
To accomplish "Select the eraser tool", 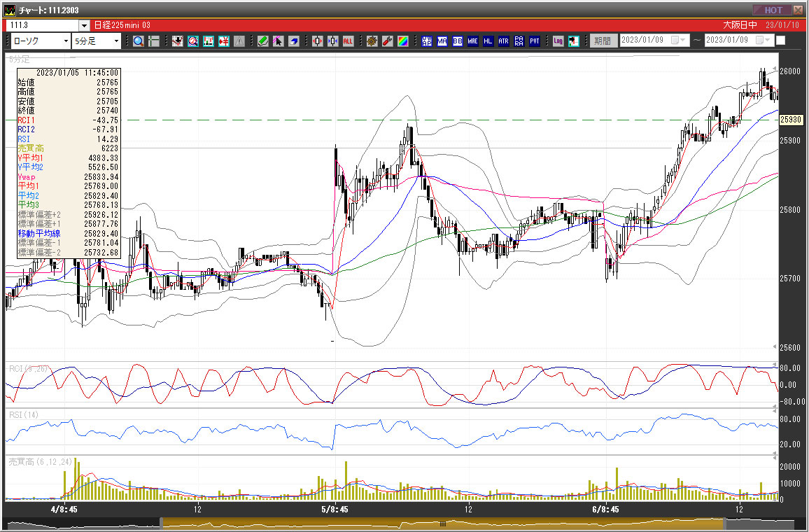I will tap(294, 41).
